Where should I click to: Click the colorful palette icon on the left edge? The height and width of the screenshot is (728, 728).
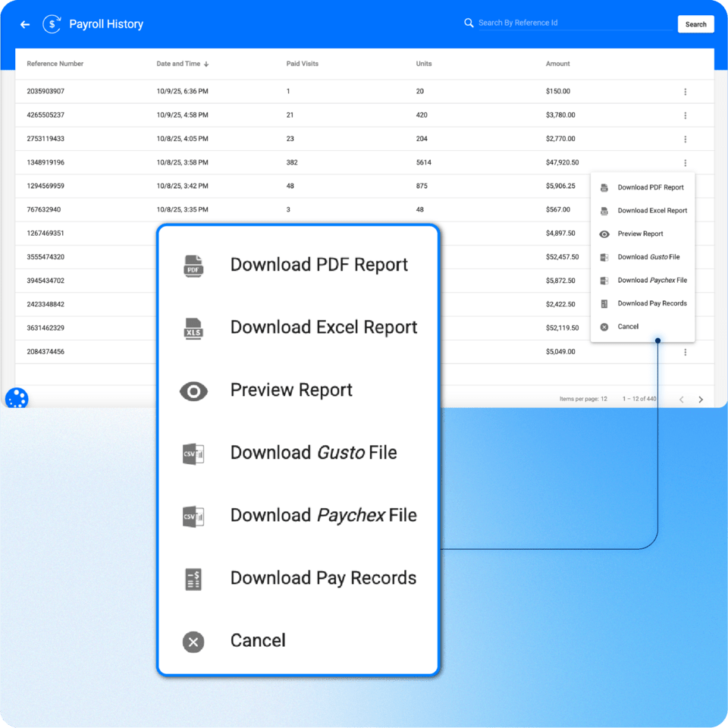point(17,397)
